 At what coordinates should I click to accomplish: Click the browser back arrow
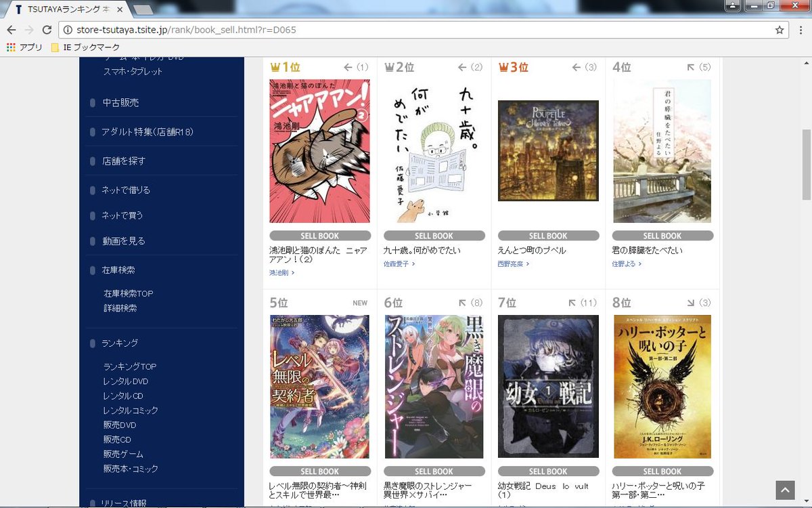click(11, 30)
